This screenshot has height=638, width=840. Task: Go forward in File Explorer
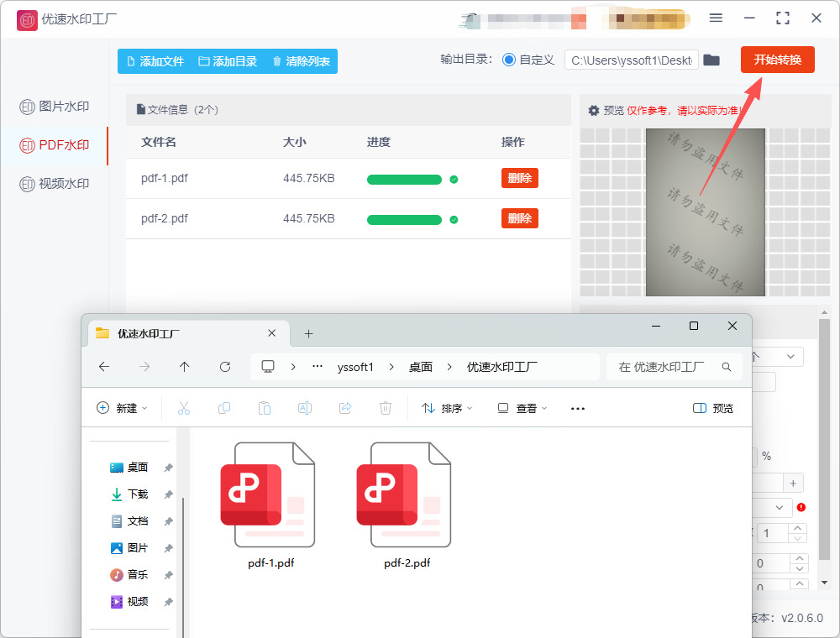click(x=144, y=367)
